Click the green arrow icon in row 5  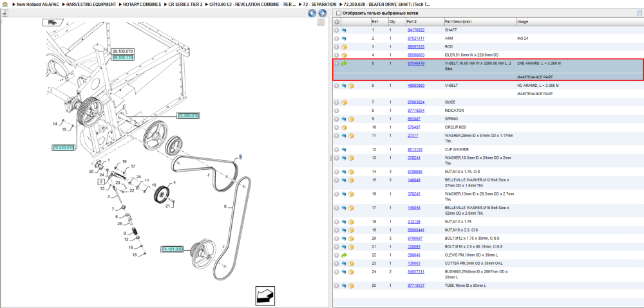click(344, 64)
